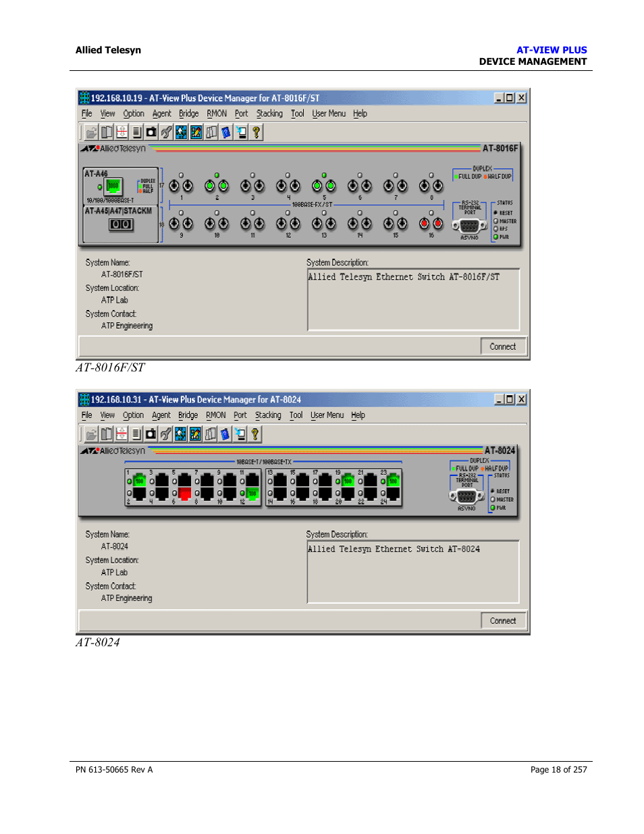Screen dimensions: 644x834
Task: Click the monitor terminal icon in the AT-8024 toolbar
Action: pyautogui.click(x=240, y=434)
